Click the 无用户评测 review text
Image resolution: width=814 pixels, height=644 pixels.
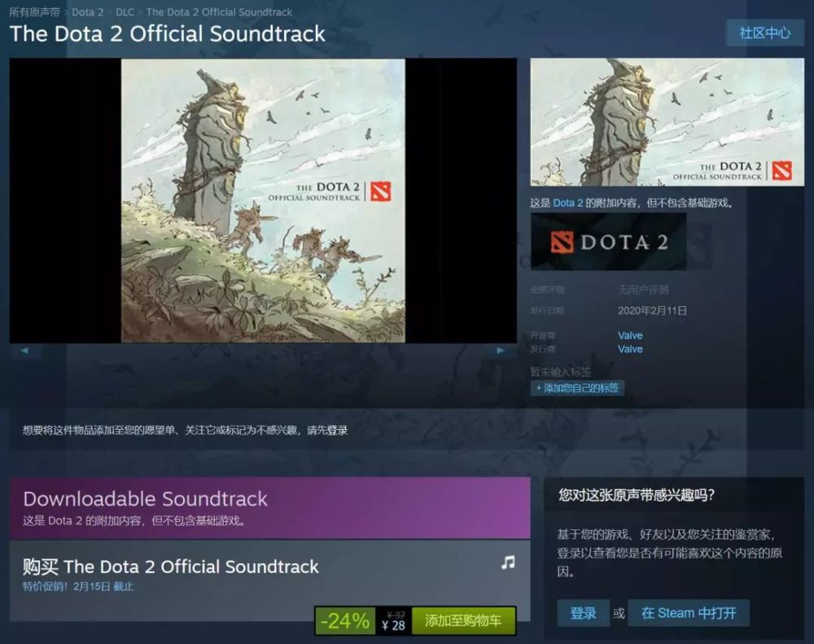643,290
